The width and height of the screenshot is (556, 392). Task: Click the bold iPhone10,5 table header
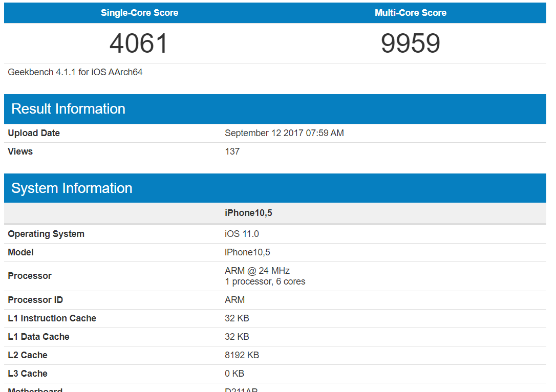[x=248, y=213]
